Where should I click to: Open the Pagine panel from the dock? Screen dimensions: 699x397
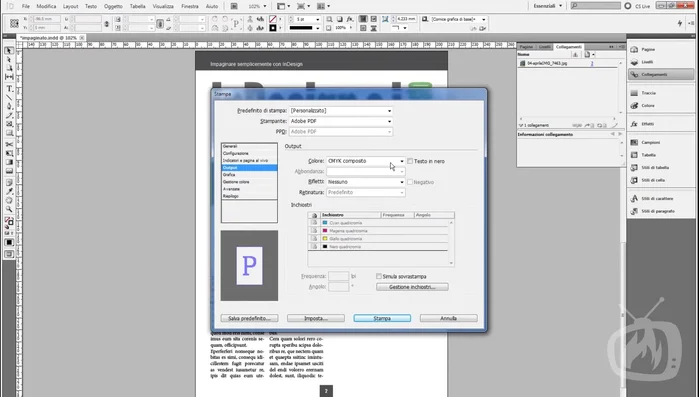click(660, 49)
